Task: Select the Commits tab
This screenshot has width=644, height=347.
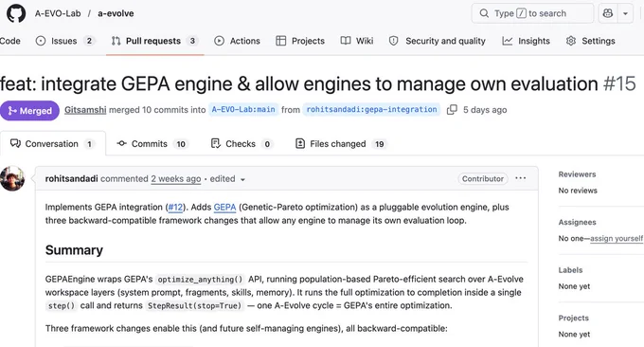Action: [152, 144]
